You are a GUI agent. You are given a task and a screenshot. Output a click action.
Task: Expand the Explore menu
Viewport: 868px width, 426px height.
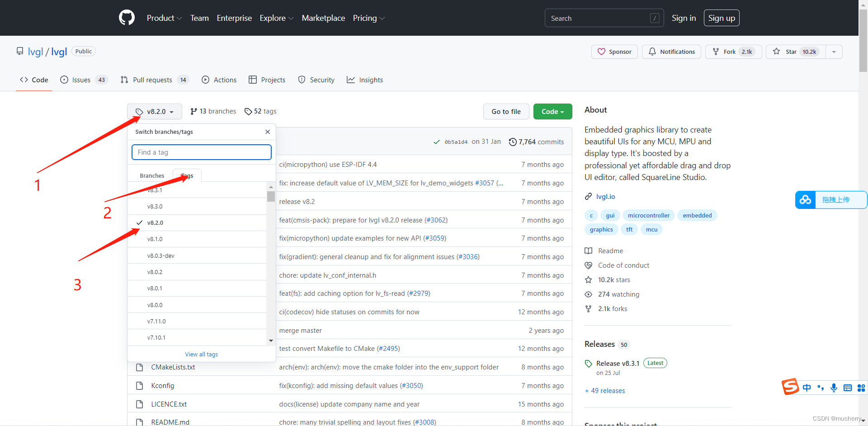tap(276, 18)
